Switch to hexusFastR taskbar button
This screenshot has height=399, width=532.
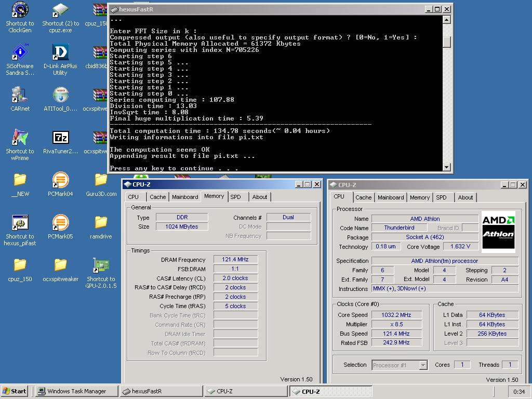pos(161,391)
